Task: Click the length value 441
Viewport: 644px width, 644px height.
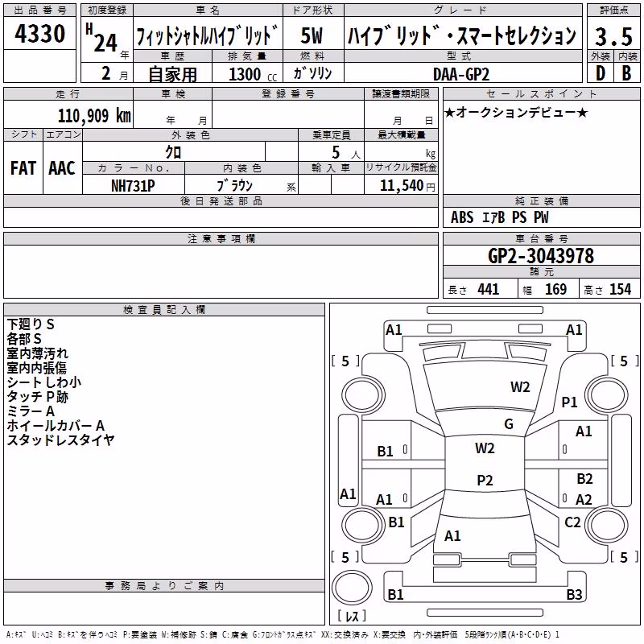Action: click(488, 289)
